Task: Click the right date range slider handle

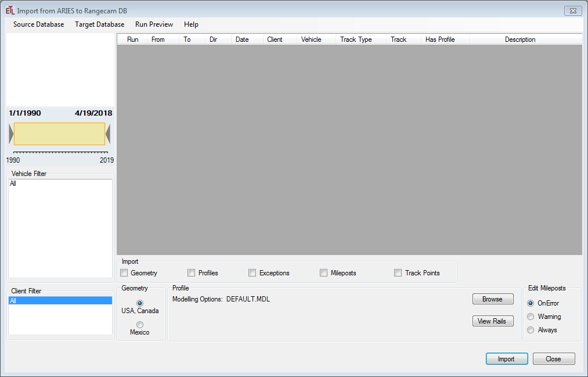Action: click(108, 134)
